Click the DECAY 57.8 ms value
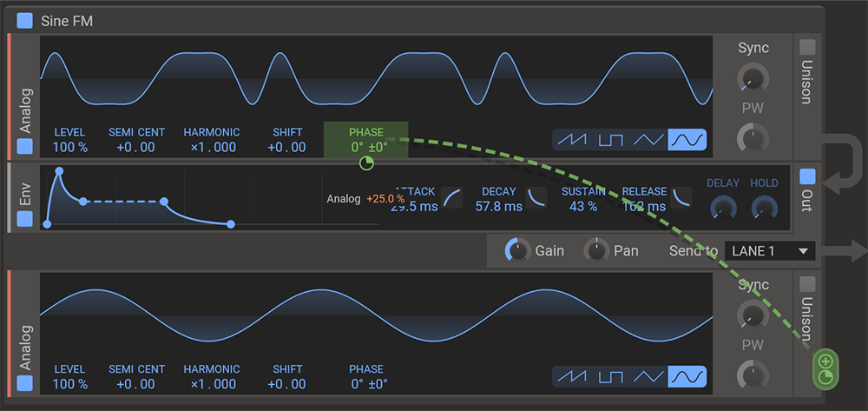Screen dimensions: 868x411 click(x=499, y=207)
